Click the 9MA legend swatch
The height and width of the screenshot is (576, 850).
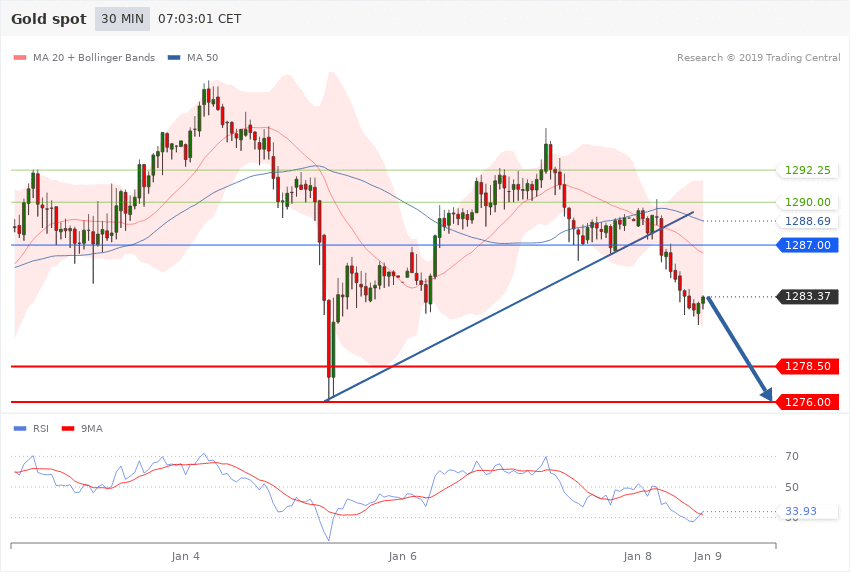tap(68, 429)
